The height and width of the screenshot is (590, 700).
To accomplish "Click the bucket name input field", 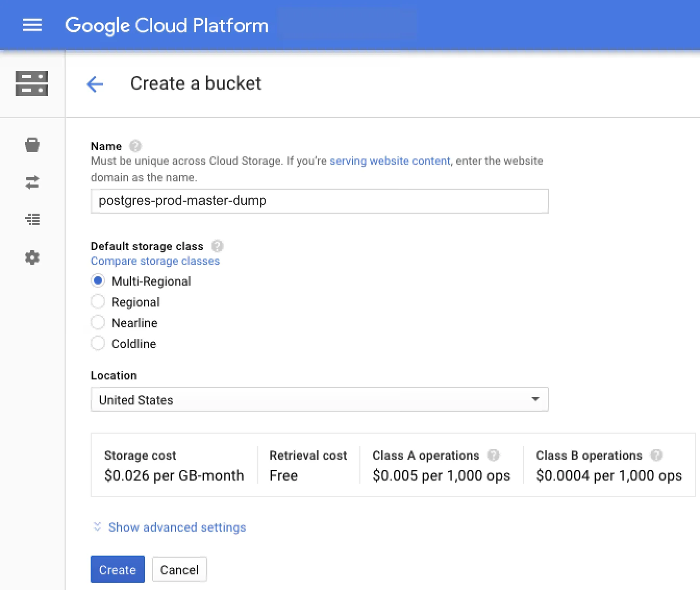I will click(x=319, y=201).
